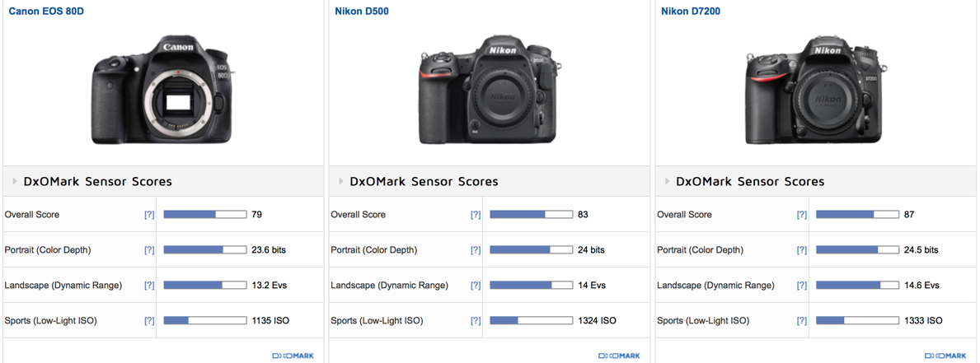Click 'Landscape (Dynamic Range)' label in Nikon D7200 panel
The image size is (980, 363).
pos(715,286)
